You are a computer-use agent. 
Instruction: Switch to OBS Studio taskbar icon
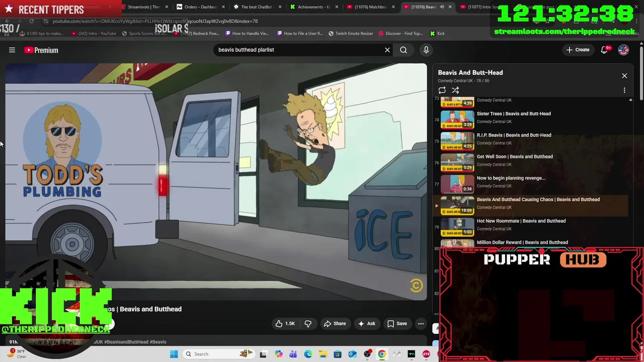coord(367,354)
